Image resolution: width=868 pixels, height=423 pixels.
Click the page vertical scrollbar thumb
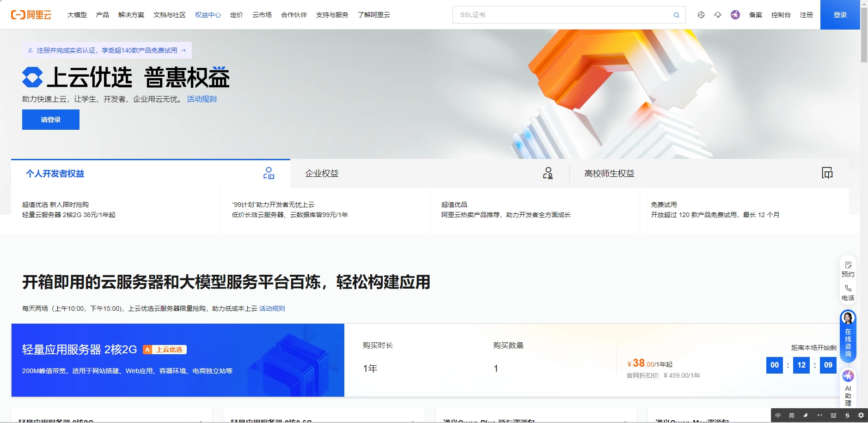[x=864, y=35]
